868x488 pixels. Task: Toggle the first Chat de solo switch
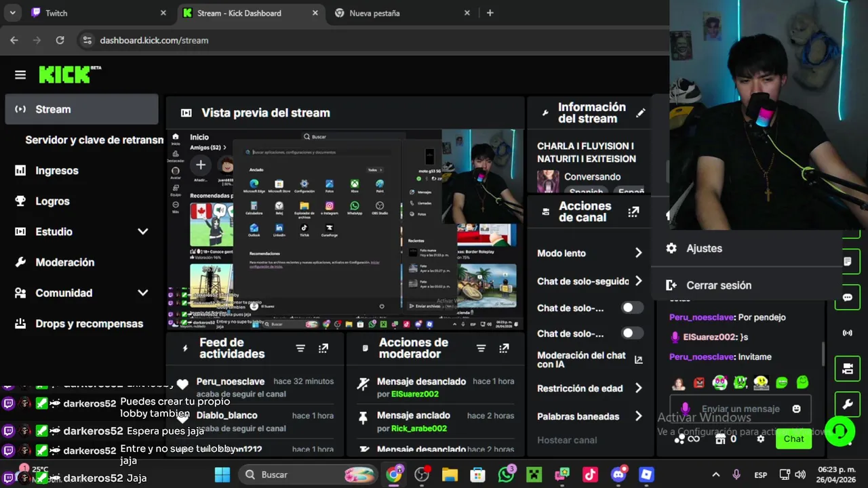[x=632, y=308]
